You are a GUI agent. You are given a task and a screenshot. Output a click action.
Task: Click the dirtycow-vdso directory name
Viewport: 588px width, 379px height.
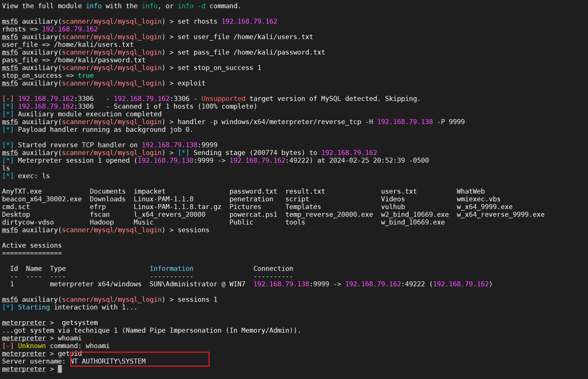click(28, 222)
